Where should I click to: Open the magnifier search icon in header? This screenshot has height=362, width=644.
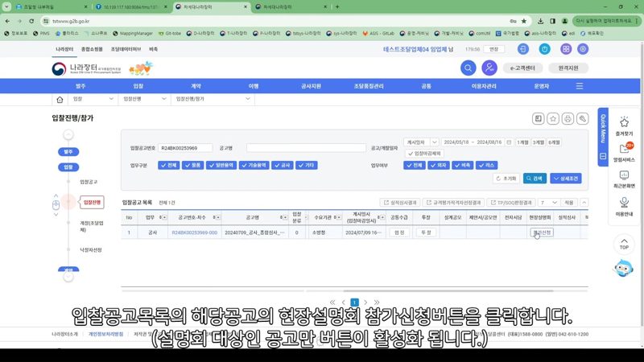(x=468, y=68)
